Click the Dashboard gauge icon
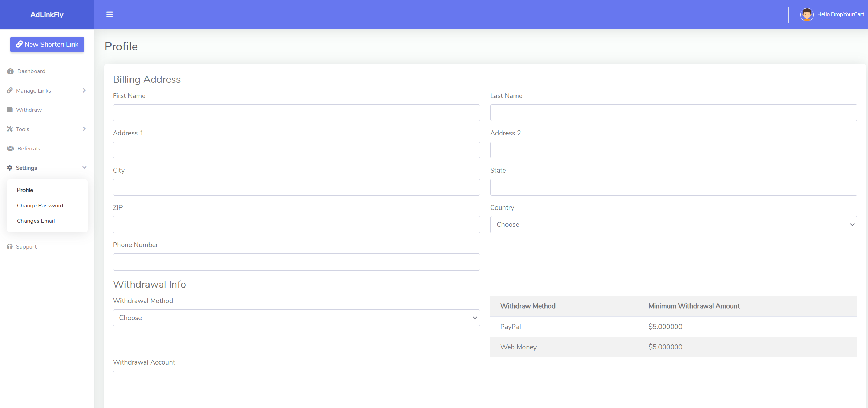868x408 pixels. coord(10,71)
